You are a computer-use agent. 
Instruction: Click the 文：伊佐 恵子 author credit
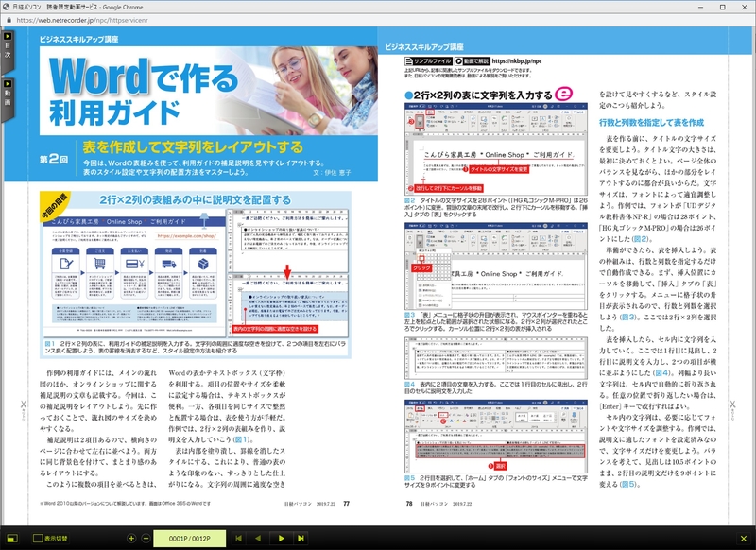pos(332,172)
